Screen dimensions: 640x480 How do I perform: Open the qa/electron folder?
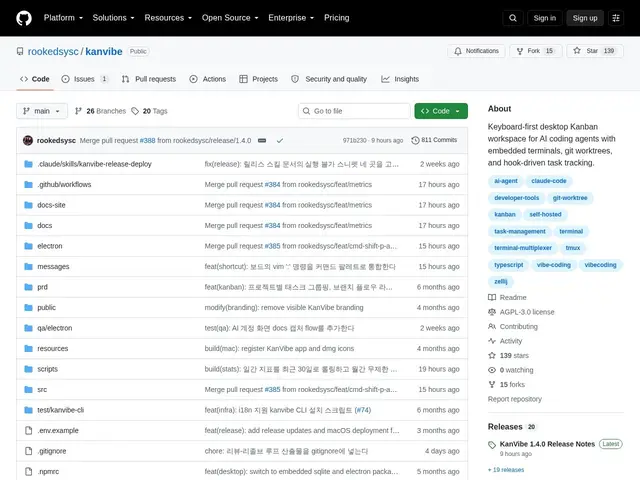point(55,328)
